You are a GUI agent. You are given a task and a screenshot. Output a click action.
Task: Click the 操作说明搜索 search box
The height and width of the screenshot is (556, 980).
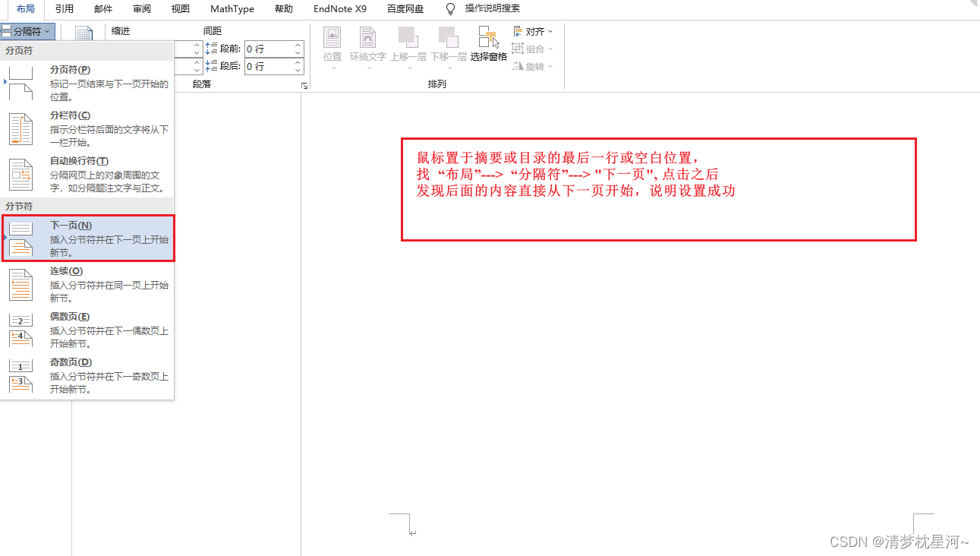coord(493,9)
